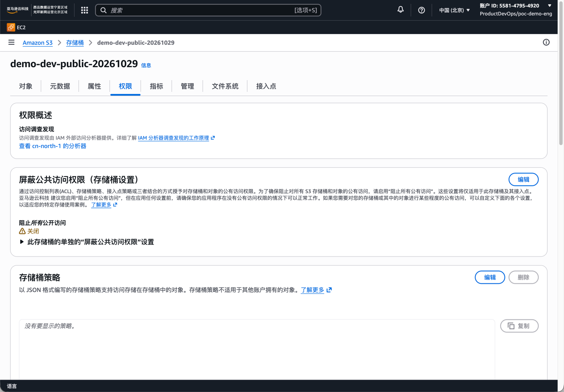The image size is (564, 392).
Task: Expand the individual block public access settings
Action: [87, 242]
